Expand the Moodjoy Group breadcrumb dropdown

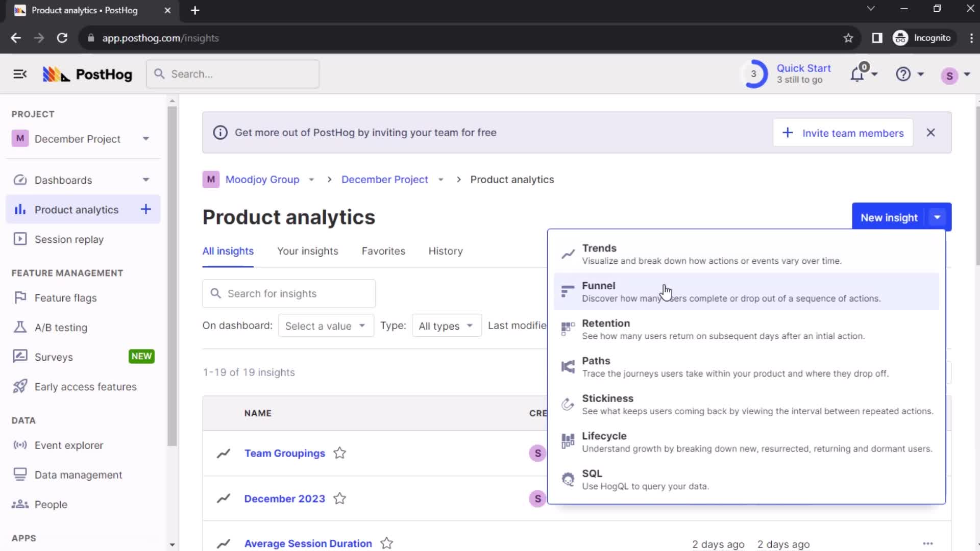pos(311,180)
